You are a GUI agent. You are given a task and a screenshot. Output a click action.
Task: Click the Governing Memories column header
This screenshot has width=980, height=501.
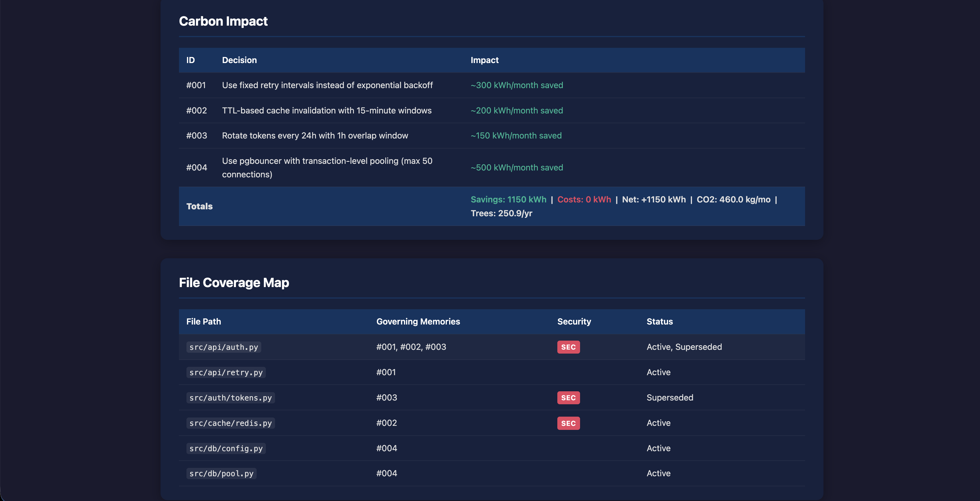[x=418, y=321]
